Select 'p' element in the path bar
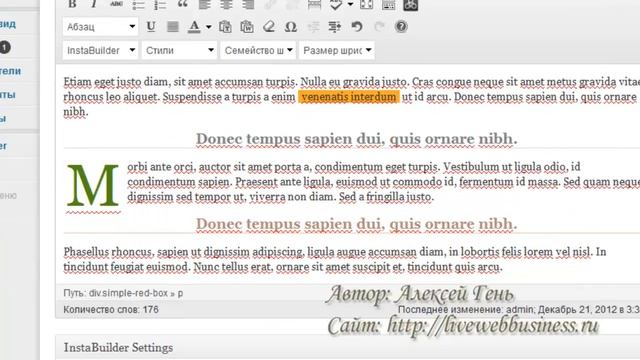Viewport: 640px width, 360px height. click(x=180, y=293)
